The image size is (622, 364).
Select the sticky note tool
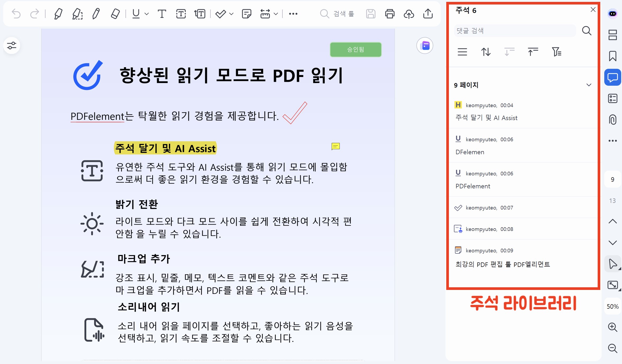(x=246, y=14)
